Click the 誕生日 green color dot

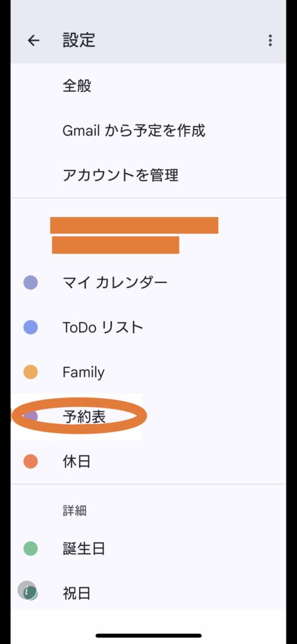[30, 548]
